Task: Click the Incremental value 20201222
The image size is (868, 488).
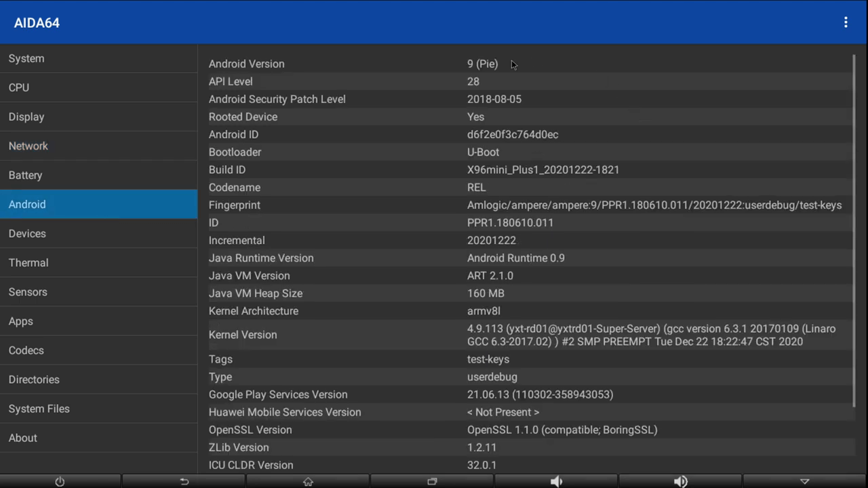Action: (x=492, y=240)
